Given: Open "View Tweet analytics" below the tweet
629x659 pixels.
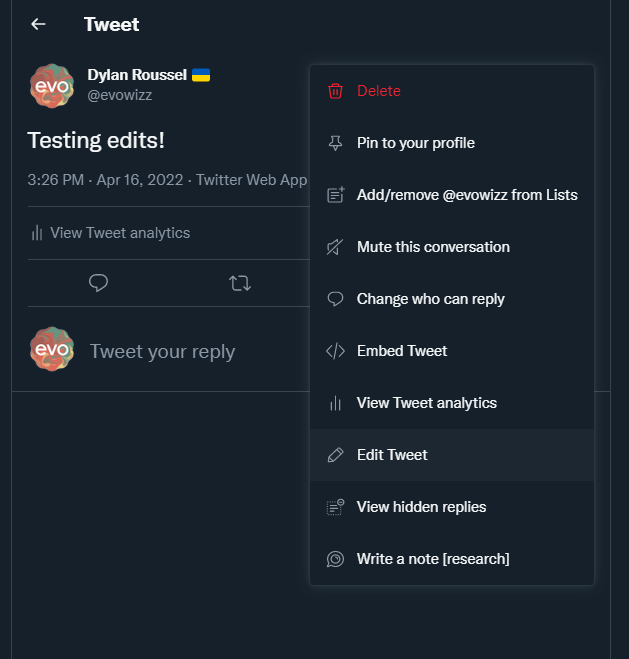Looking at the screenshot, I should (x=119, y=233).
